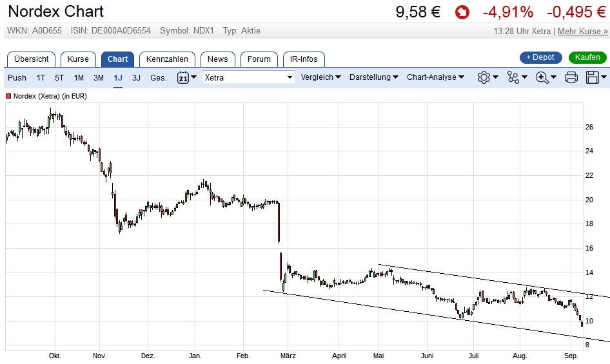Viewport: 610px width, 364px height.
Task: Expand the calendar dropdown arrow
Action: click(193, 77)
